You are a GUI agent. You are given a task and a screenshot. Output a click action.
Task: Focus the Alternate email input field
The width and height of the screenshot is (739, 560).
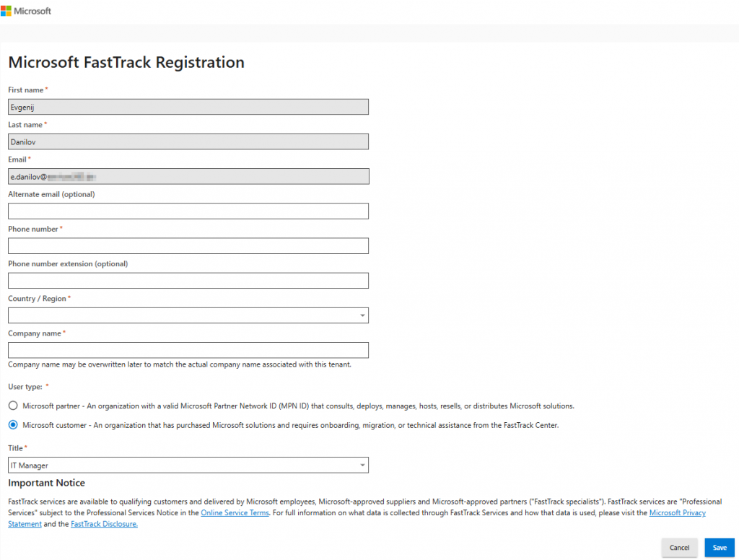point(188,211)
